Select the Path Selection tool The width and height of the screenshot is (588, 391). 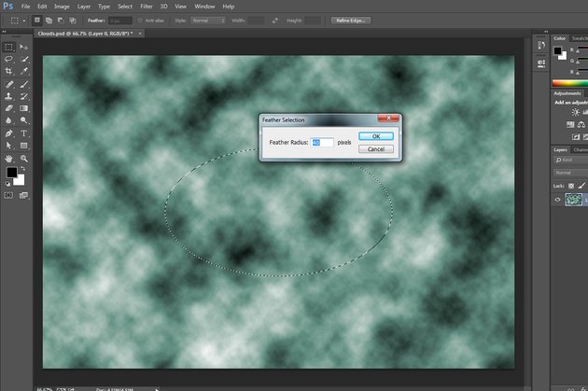coord(8,146)
